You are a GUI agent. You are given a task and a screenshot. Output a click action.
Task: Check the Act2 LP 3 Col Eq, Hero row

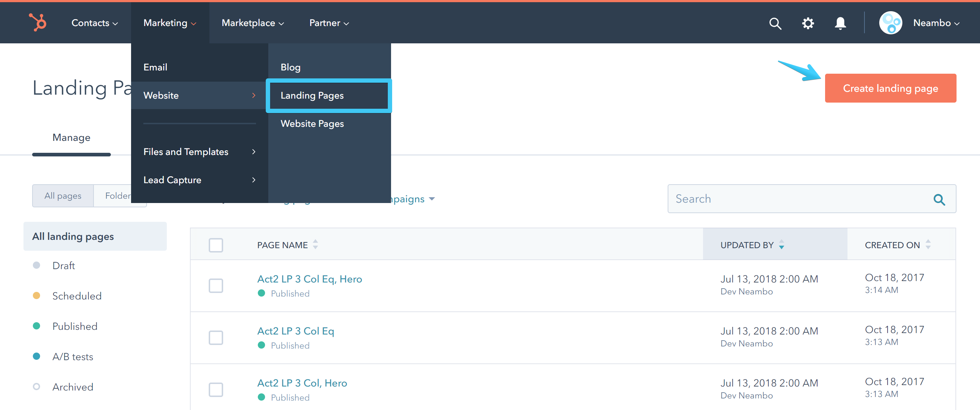[216, 285]
